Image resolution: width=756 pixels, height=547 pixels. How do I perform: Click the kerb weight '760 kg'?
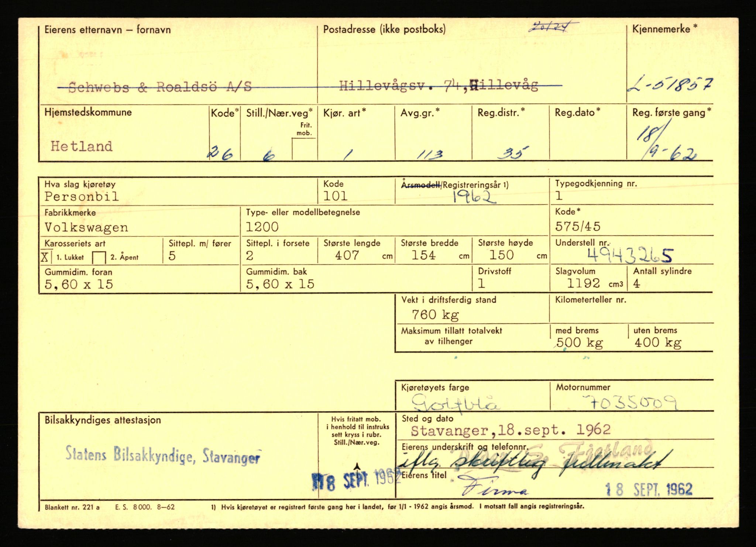pos(435,315)
